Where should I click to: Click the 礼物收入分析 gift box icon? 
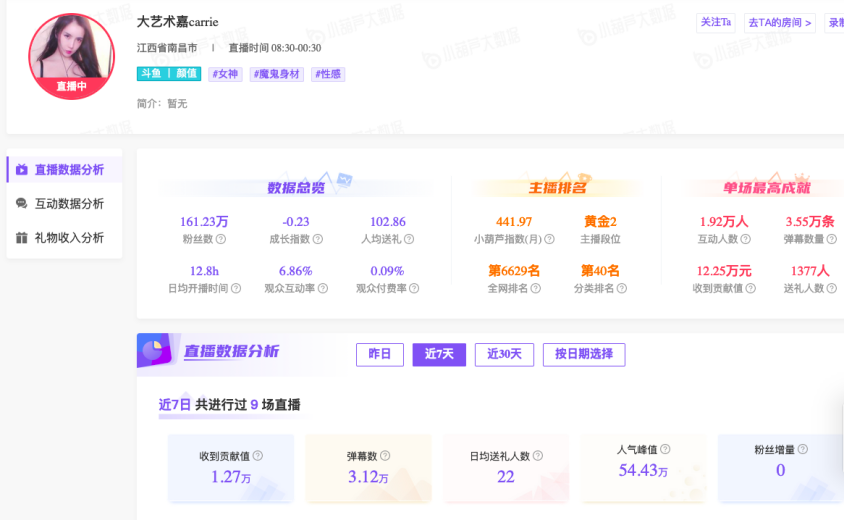[22, 237]
